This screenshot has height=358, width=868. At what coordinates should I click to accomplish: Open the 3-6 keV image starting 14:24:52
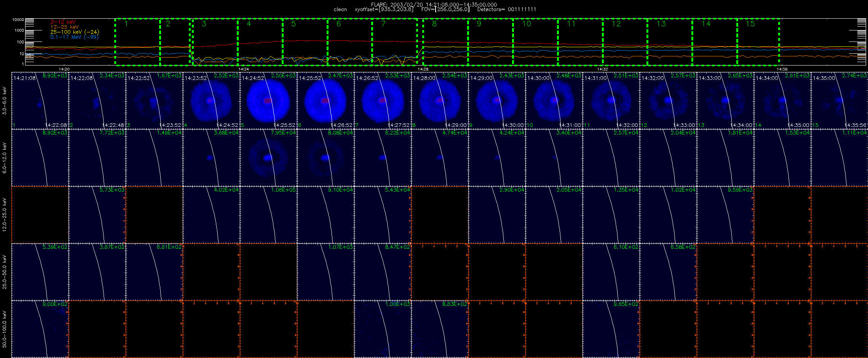(x=268, y=101)
